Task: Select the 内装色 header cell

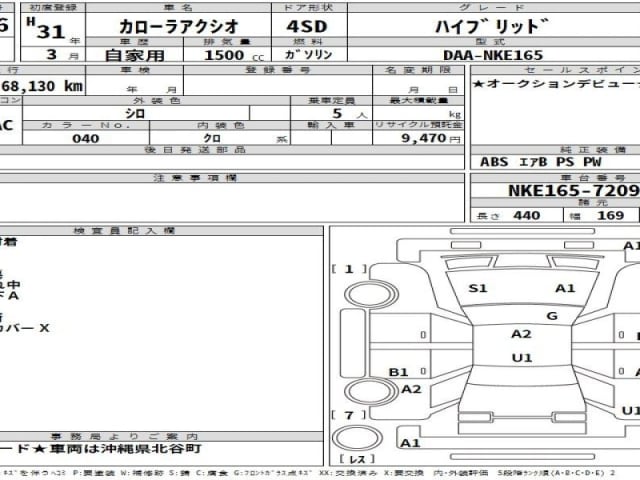Action: click(220, 125)
